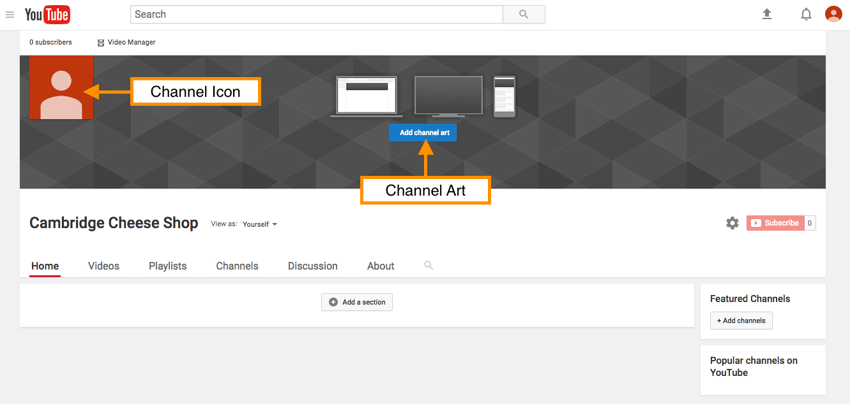Open the Channels tab
The image size is (850, 404).
click(237, 266)
